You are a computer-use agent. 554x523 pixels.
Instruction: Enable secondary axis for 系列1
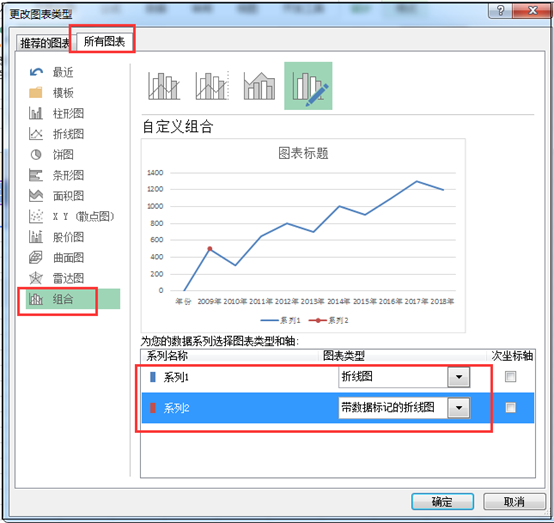(510, 377)
